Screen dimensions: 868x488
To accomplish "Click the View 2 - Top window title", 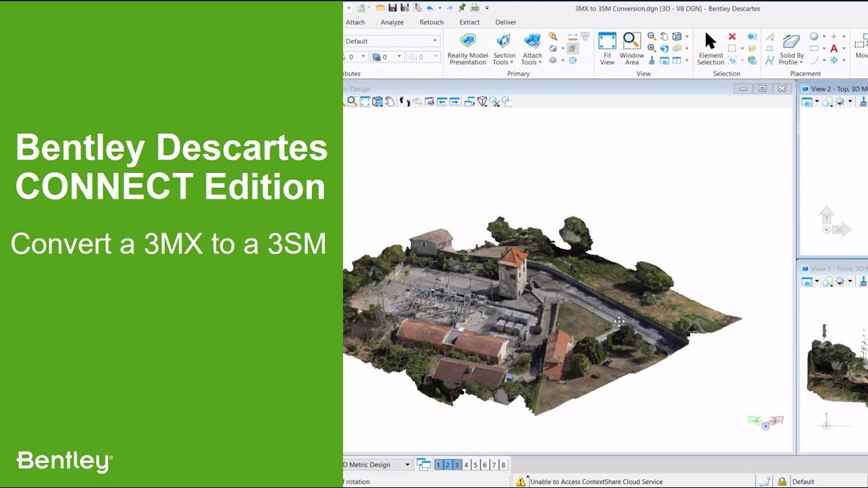I will tap(839, 89).
